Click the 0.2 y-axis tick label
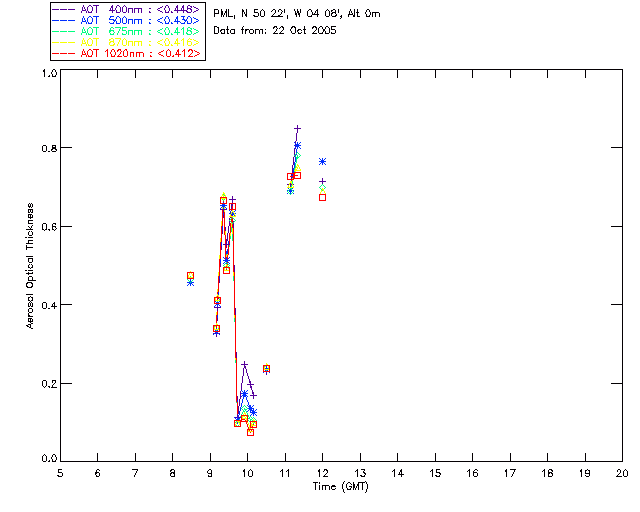 tap(49, 384)
